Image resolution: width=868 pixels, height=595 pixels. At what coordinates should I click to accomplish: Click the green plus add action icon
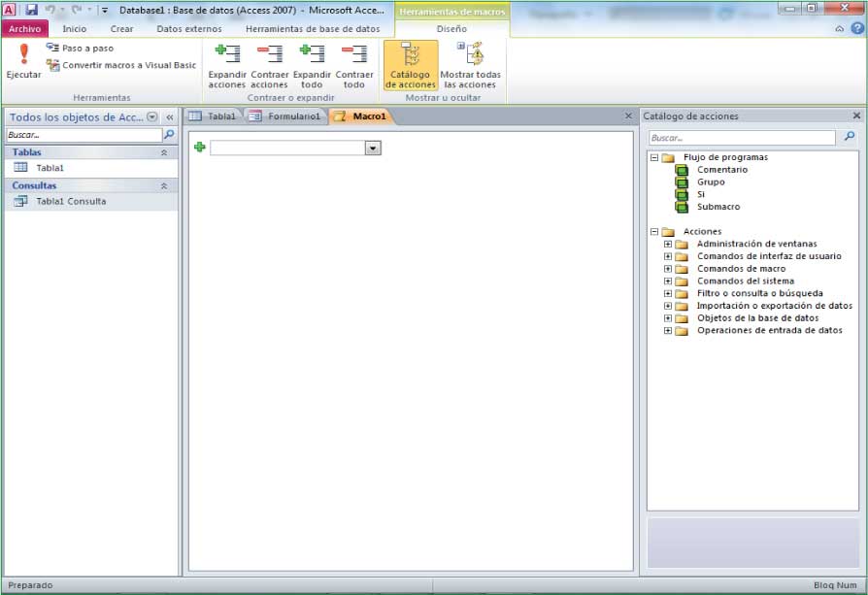point(200,147)
